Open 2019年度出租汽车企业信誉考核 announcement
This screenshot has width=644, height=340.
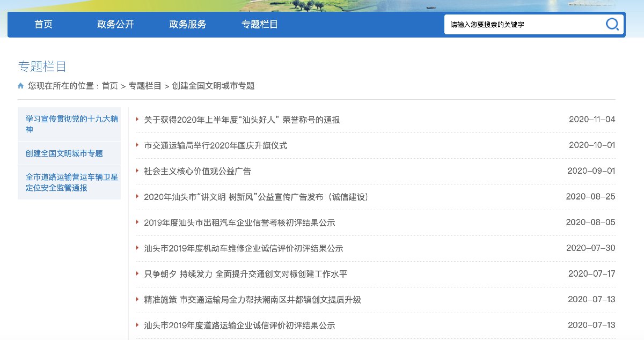[x=239, y=223]
